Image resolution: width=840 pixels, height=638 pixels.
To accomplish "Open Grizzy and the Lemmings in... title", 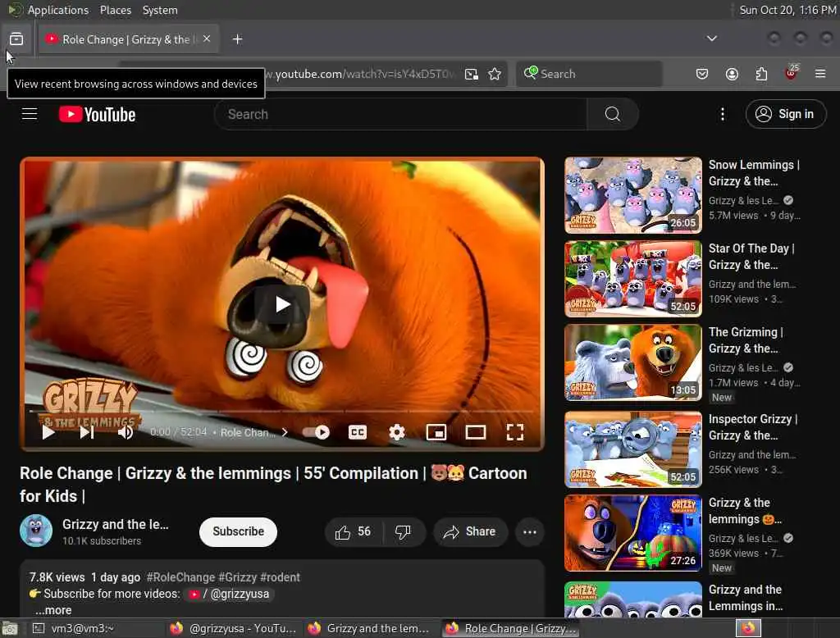I will (745, 598).
